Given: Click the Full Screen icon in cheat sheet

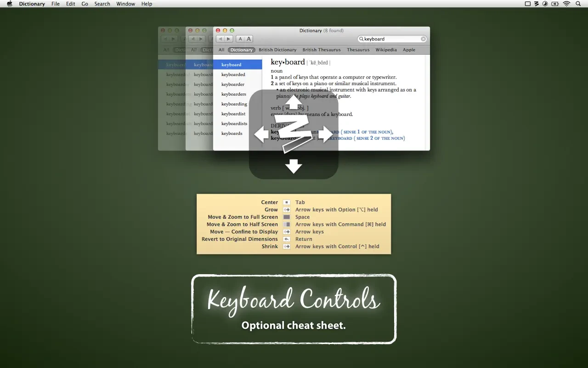Looking at the screenshot, I should [x=287, y=217].
